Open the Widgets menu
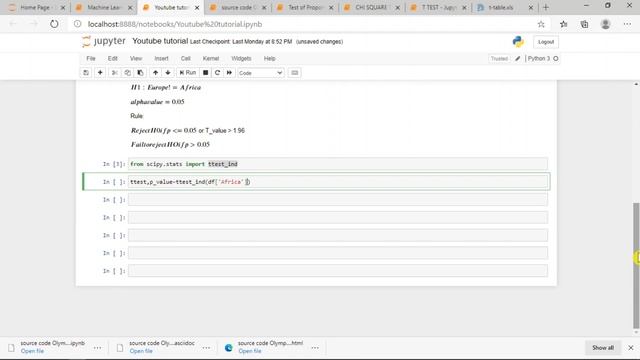 point(241,58)
